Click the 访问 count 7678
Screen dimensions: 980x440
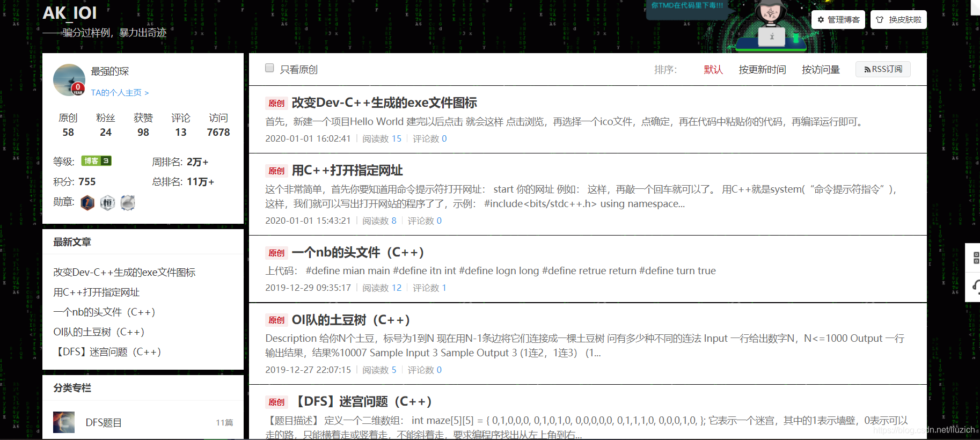(218, 133)
